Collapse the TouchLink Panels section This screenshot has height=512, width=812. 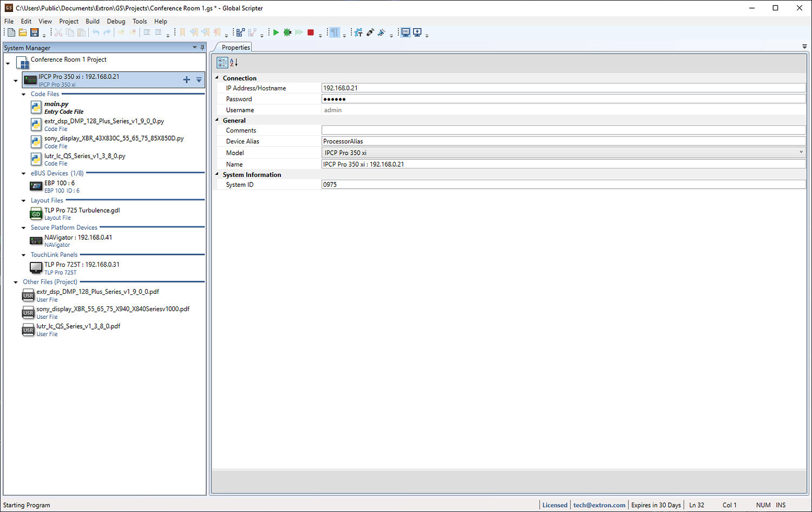point(23,254)
